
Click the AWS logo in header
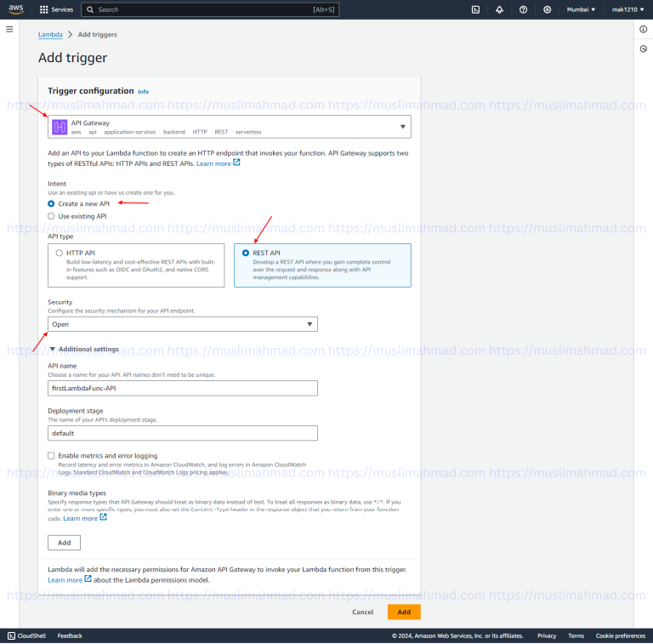pyautogui.click(x=16, y=9)
